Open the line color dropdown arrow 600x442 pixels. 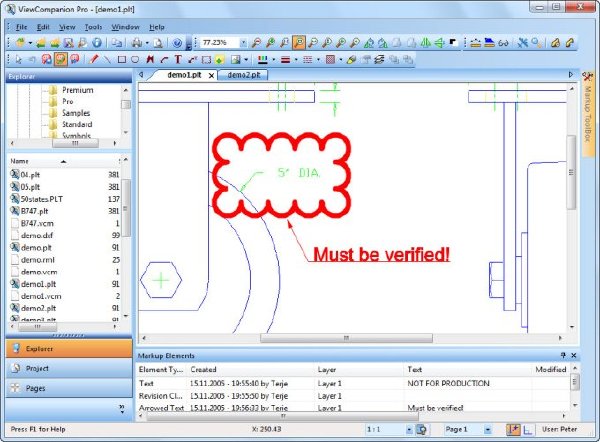[274, 60]
